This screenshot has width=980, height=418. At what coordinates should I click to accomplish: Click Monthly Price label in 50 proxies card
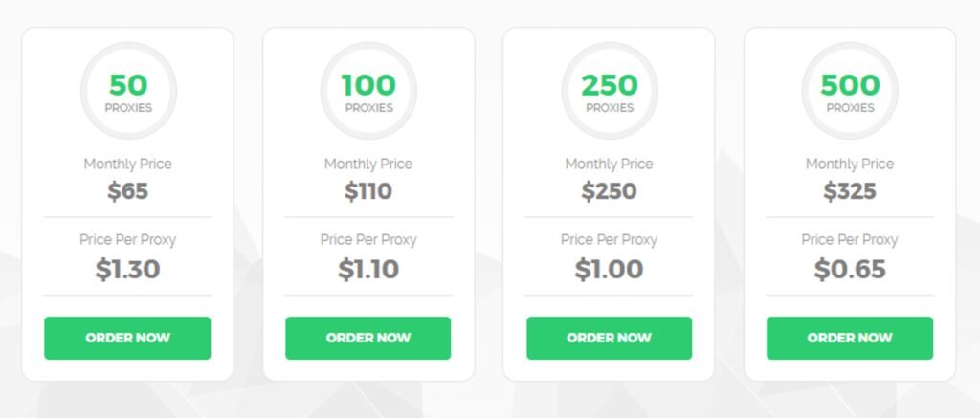tap(127, 164)
